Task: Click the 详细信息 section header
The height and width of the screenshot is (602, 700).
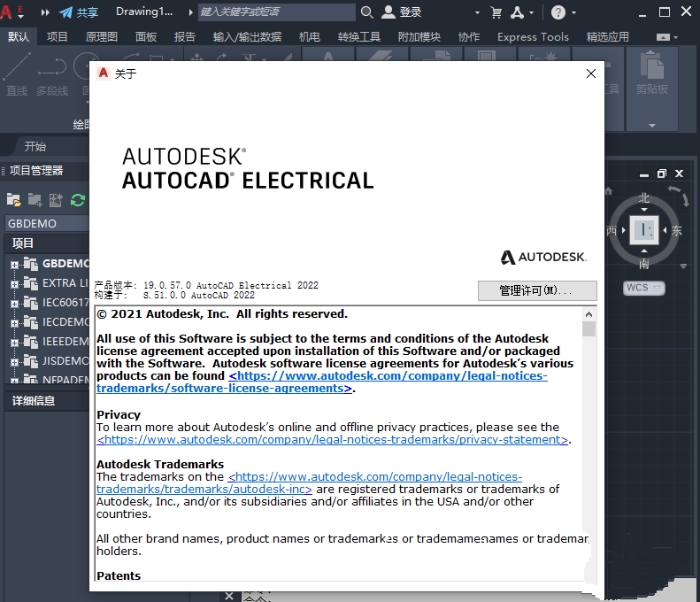Action: 34,400
